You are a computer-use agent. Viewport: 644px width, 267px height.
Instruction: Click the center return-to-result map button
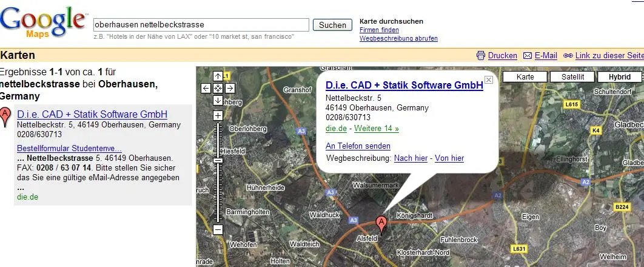click(x=218, y=89)
